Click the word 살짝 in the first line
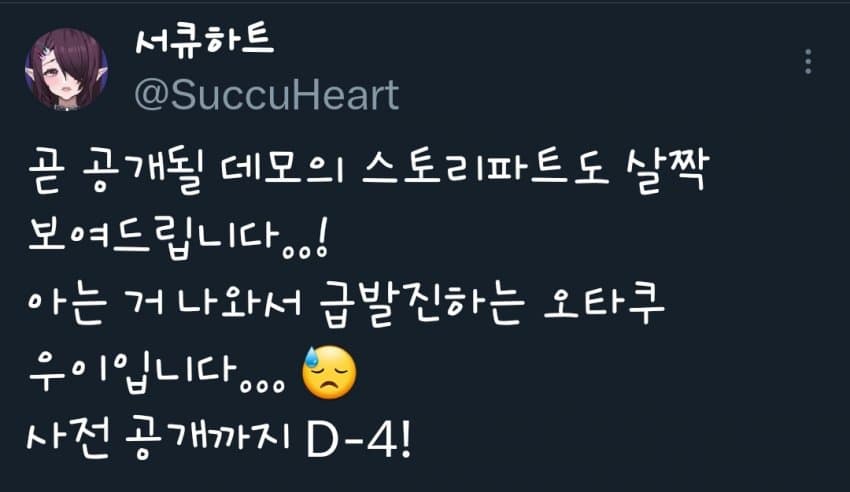This screenshot has width=850, height=492. point(667,173)
